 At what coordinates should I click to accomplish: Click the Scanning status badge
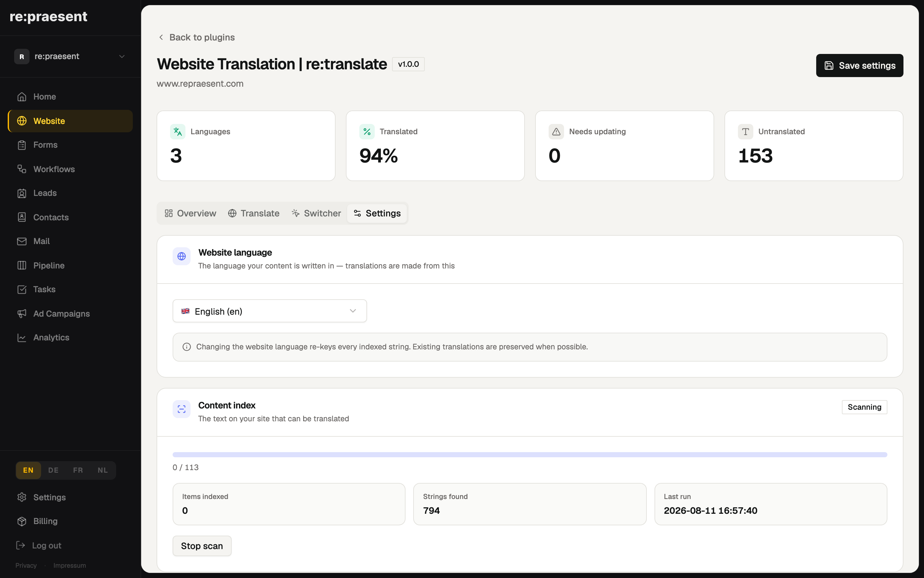tap(864, 407)
